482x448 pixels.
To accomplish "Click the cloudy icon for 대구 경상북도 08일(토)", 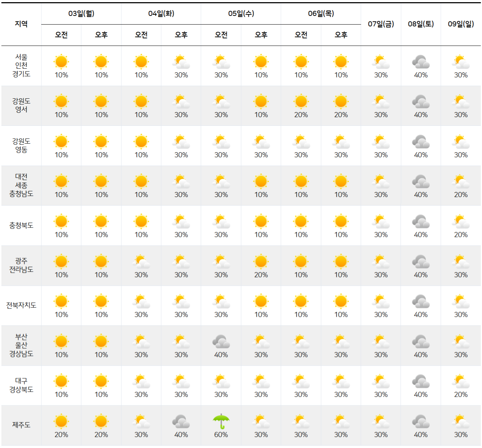I will (x=421, y=381).
